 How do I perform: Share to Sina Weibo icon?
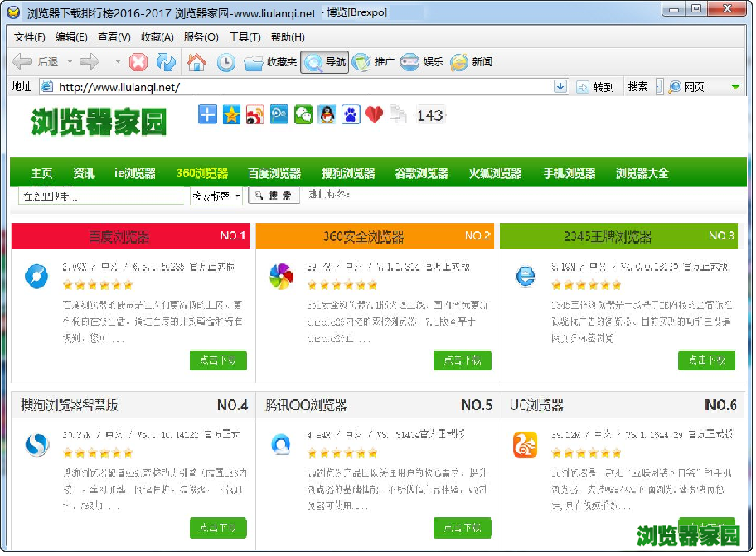[x=255, y=115]
